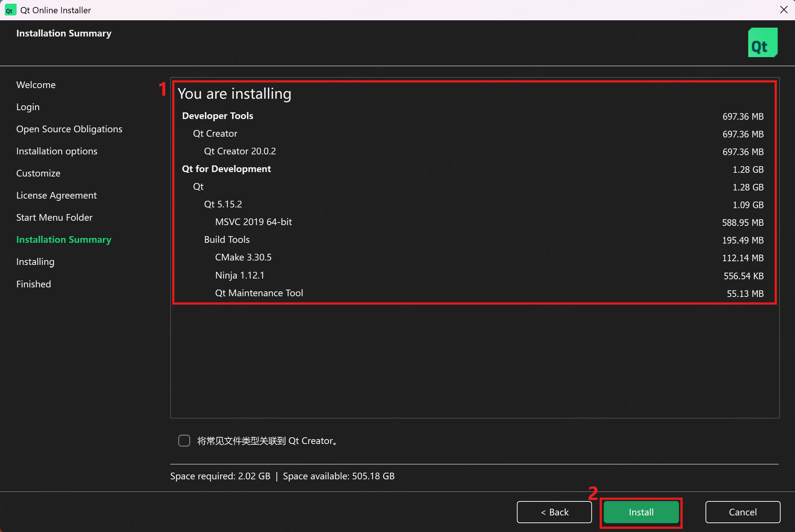The image size is (795, 532).
Task: Select the Installing step in the sidebar
Action: click(35, 262)
